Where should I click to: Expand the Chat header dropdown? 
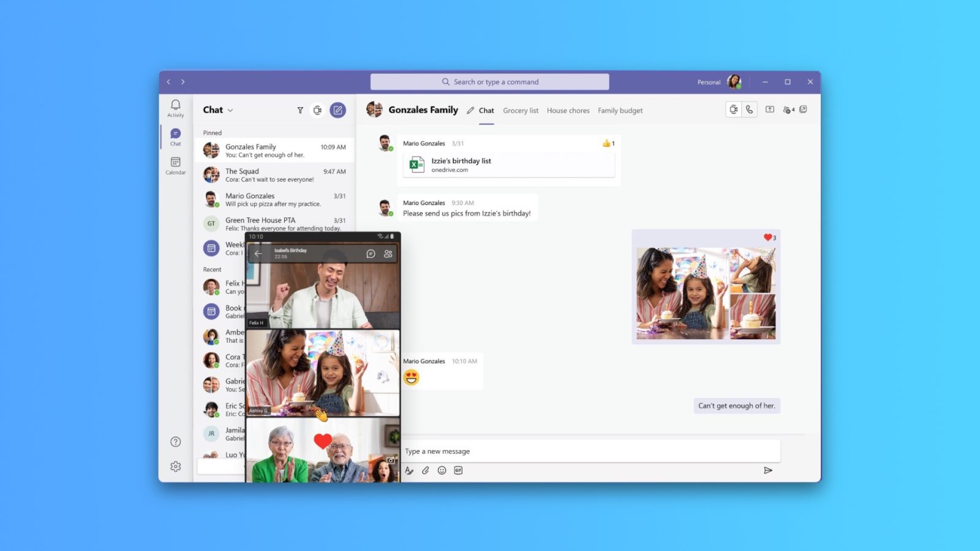(230, 110)
